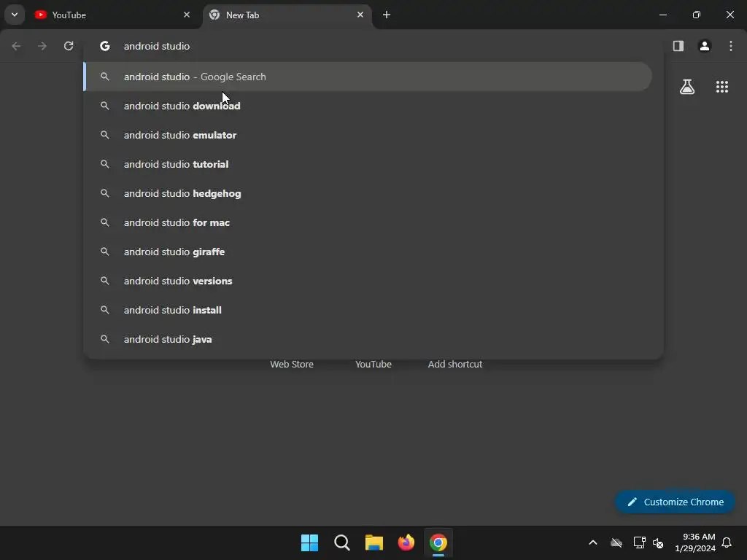Open the Search Labs flask icon
This screenshot has height=560, width=747.
[687, 87]
